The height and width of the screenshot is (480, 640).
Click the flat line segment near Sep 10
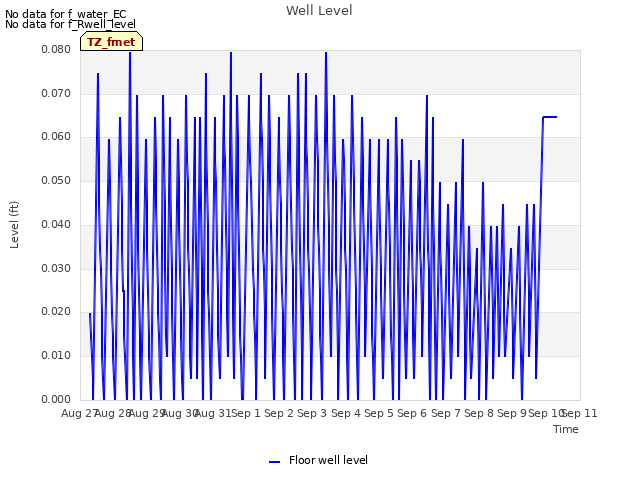(x=550, y=117)
